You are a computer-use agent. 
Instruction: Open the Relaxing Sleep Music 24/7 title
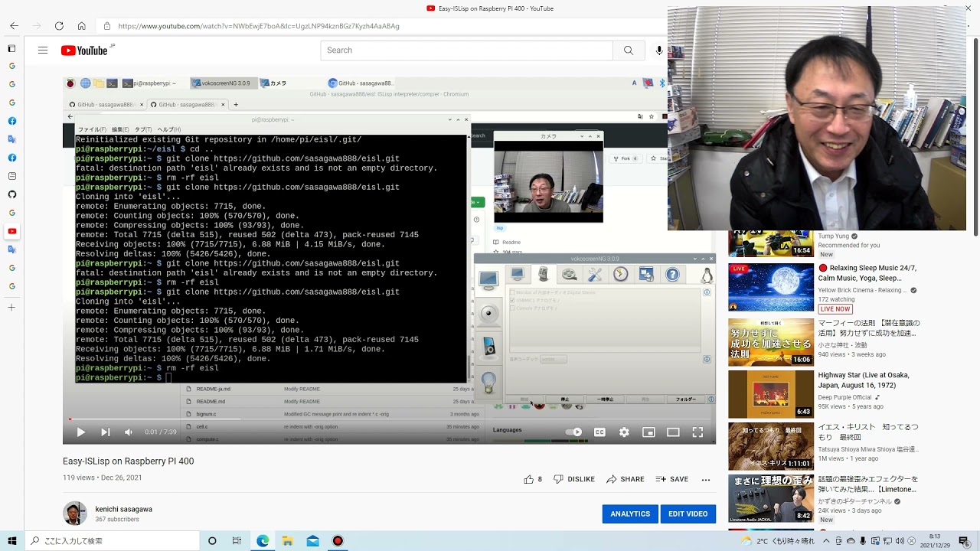[867, 274]
